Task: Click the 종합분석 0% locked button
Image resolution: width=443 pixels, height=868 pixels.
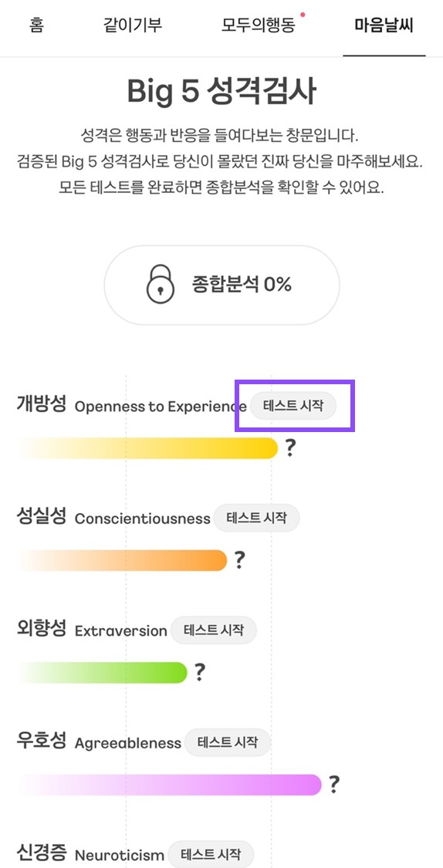Action: 222,285
